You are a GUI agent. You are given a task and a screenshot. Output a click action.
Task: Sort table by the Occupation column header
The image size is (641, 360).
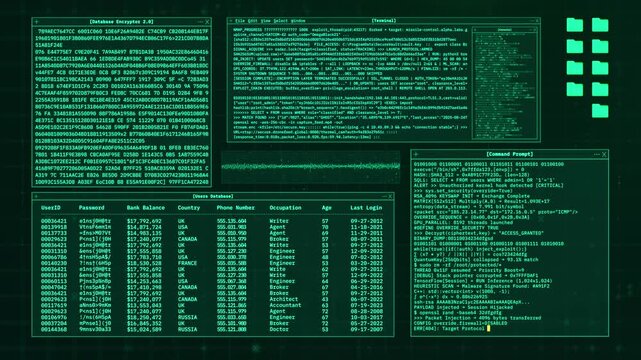pos(285,208)
